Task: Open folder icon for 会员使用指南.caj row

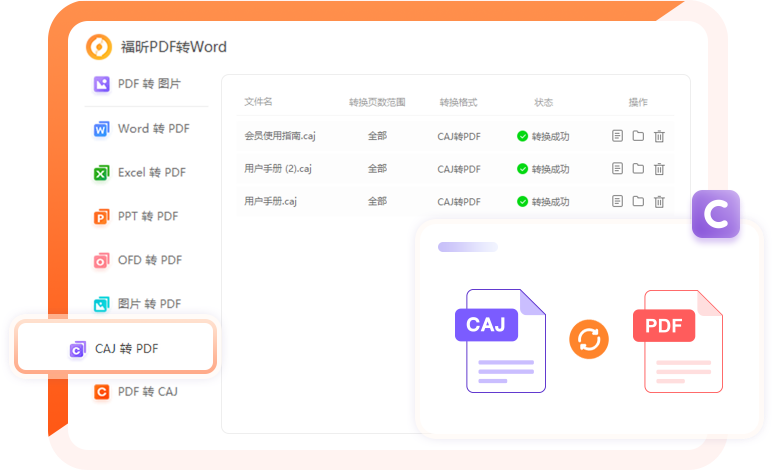Action: coord(638,136)
